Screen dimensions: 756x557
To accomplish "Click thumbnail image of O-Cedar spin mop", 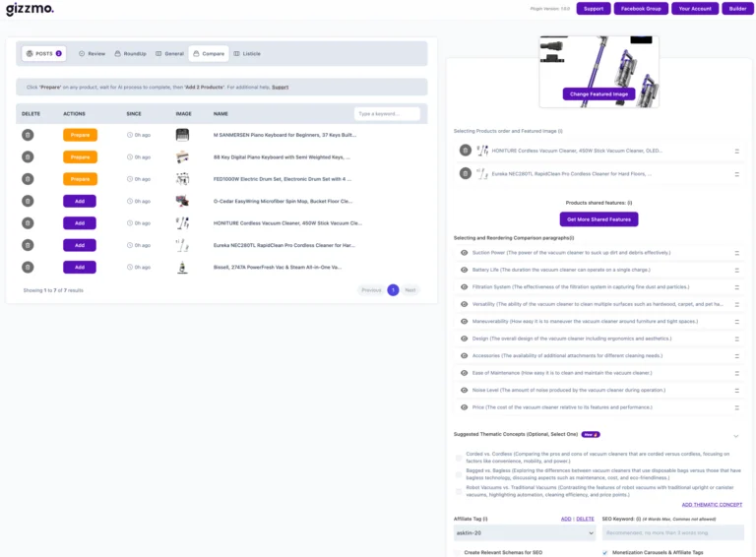I will (182, 201).
